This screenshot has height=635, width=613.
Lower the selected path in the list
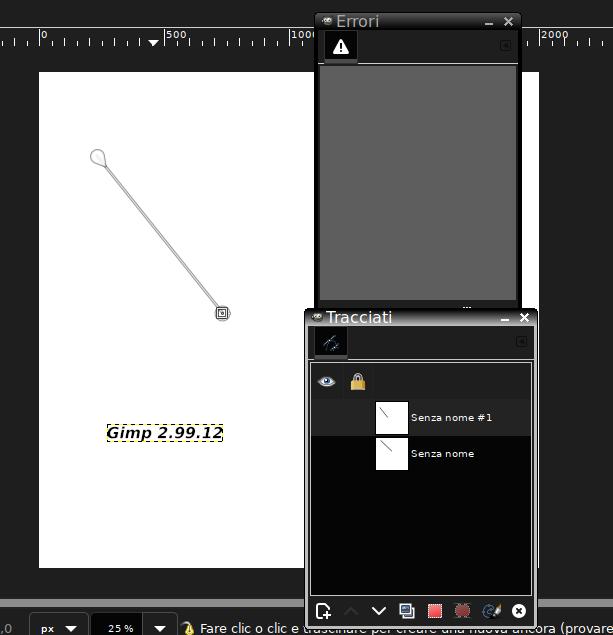379,611
